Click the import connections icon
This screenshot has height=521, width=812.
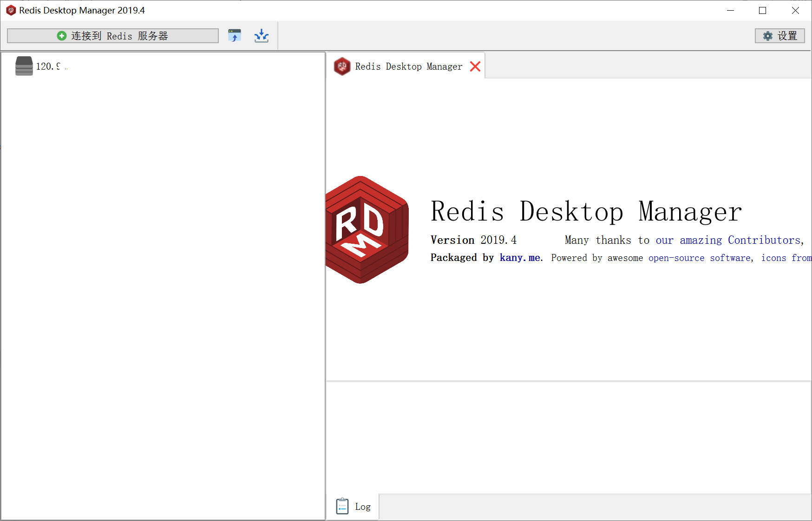(235, 36)
